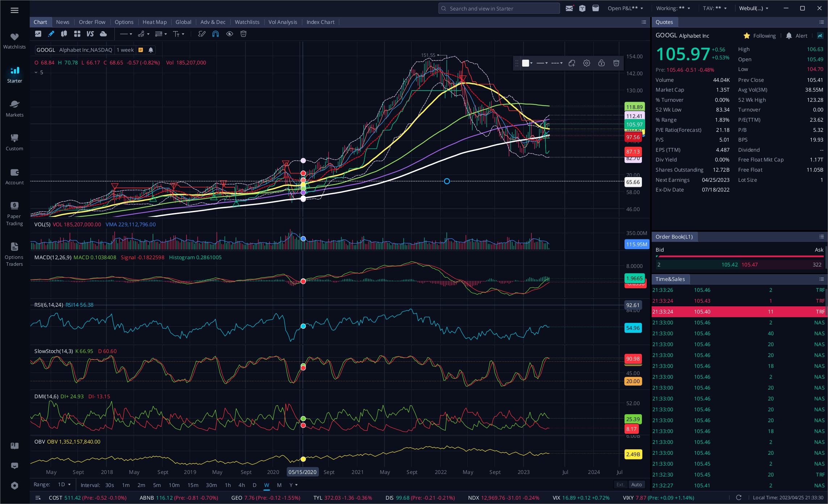Open the multi-chart grid layout icon

click(x=77, y=34)
